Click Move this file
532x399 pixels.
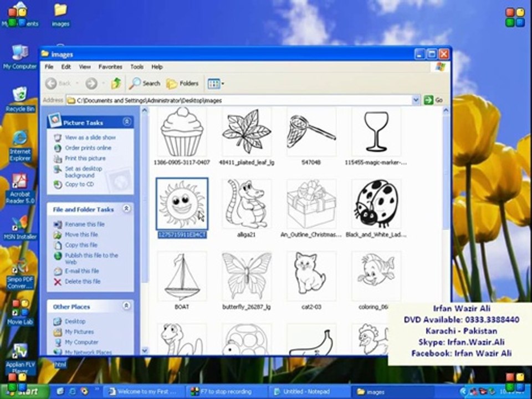(x=81, y=234)
